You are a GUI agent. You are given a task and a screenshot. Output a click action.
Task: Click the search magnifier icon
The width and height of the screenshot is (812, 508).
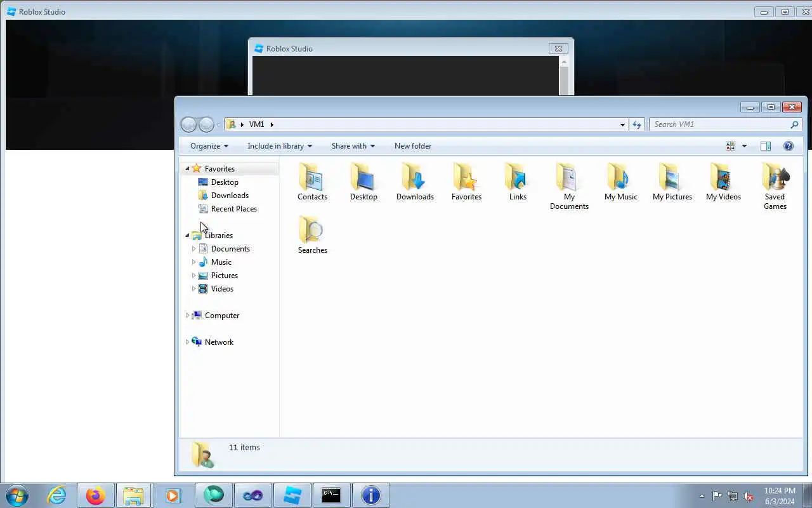coord(794,124)
